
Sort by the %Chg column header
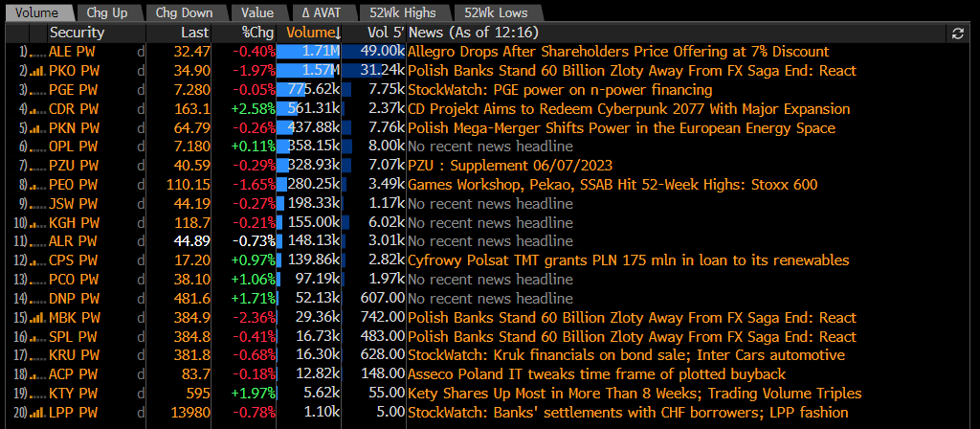point(257,33)
